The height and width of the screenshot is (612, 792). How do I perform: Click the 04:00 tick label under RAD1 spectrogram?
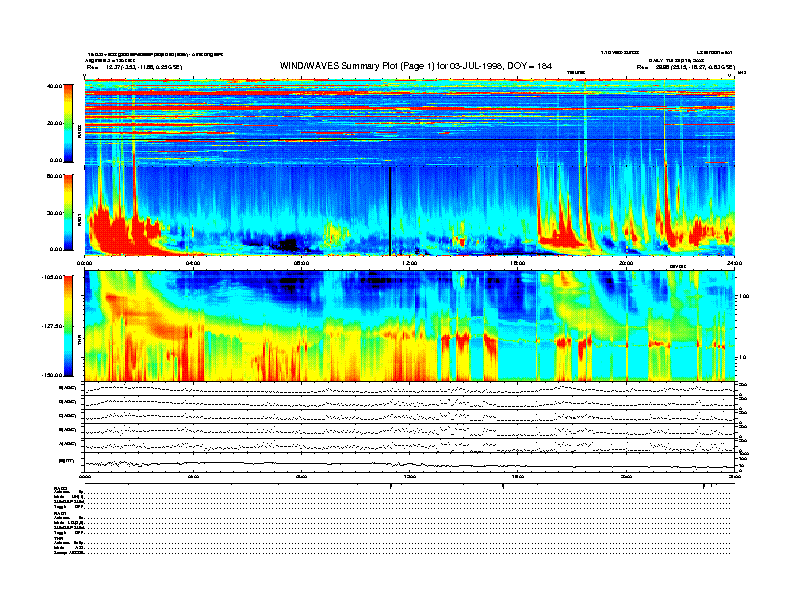[x=193, y=263]
